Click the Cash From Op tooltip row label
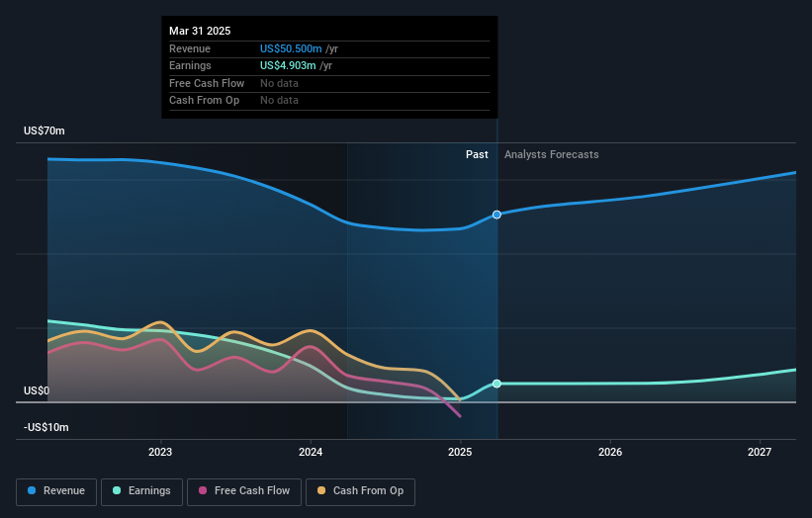 pyautogui.click(x=204, y=101)
